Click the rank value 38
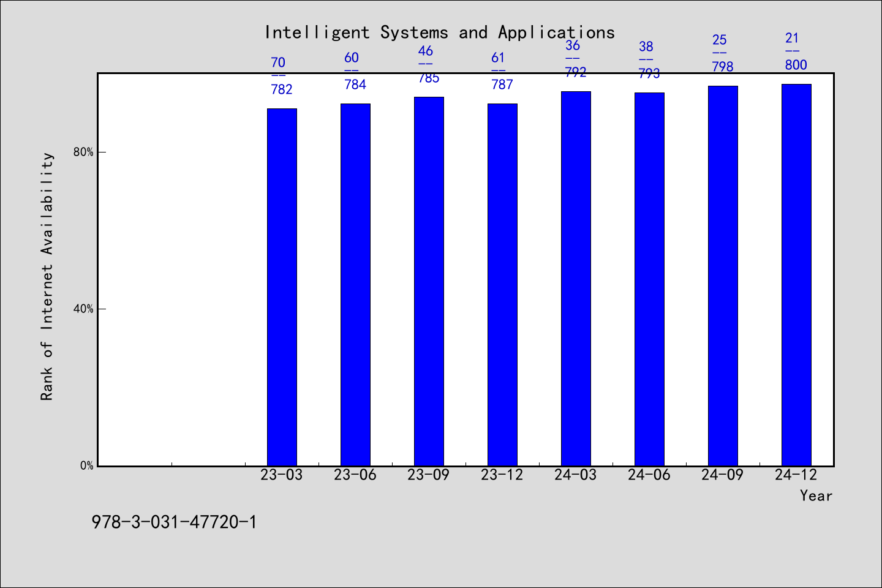The image size is (882, 588). click(x=646, y=47)
